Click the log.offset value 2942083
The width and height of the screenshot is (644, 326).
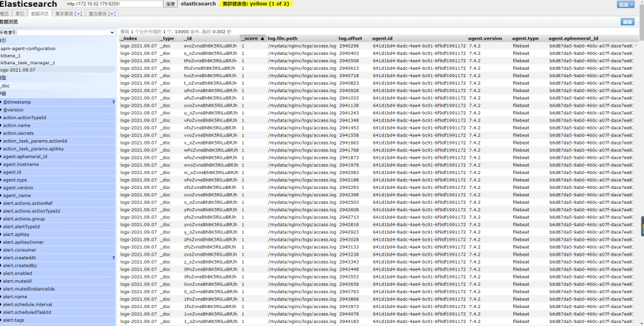tap(349, 173)
